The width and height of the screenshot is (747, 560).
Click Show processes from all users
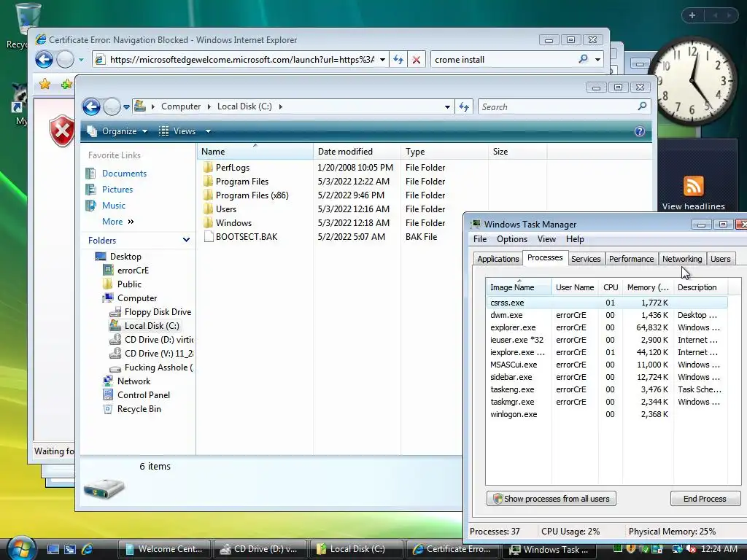tap(551, 499)
